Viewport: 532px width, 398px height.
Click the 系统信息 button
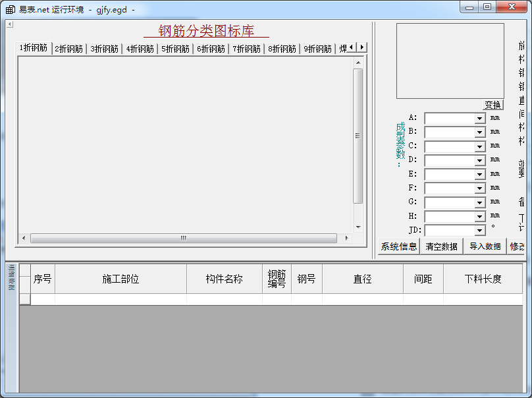pyautogui.click(x=398, y=246)
